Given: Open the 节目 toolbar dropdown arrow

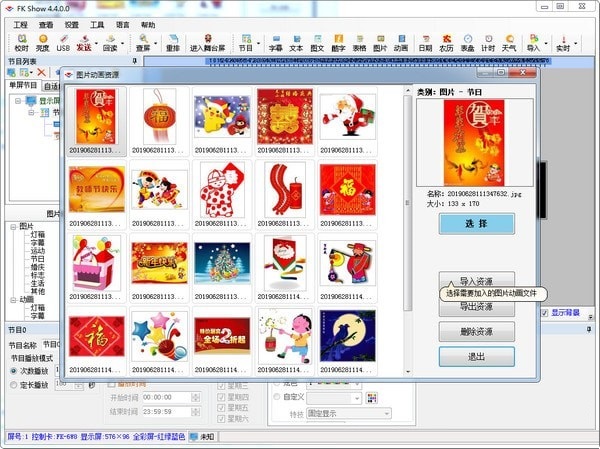Looking at the screenshot, I should (258, 43).
